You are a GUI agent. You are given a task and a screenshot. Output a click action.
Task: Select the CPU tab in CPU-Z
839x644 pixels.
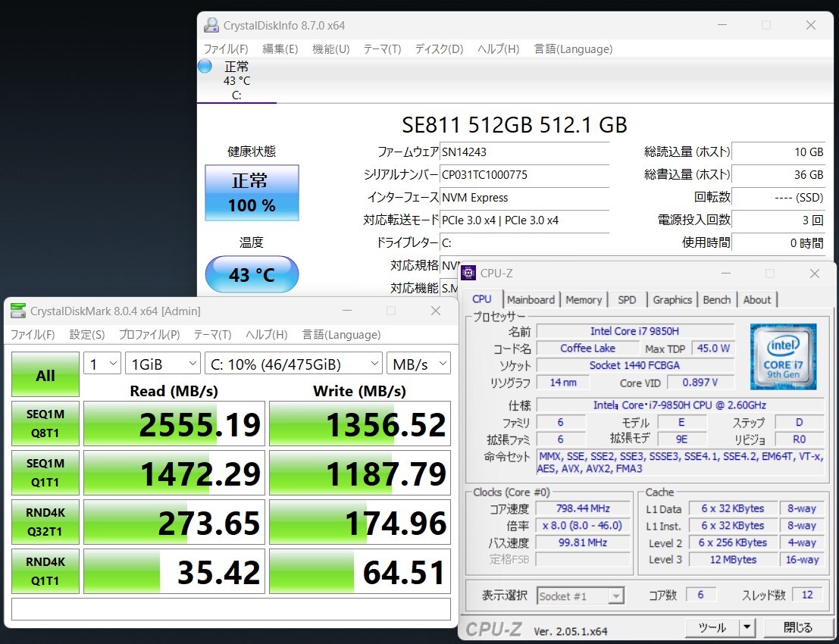[481, 299]
